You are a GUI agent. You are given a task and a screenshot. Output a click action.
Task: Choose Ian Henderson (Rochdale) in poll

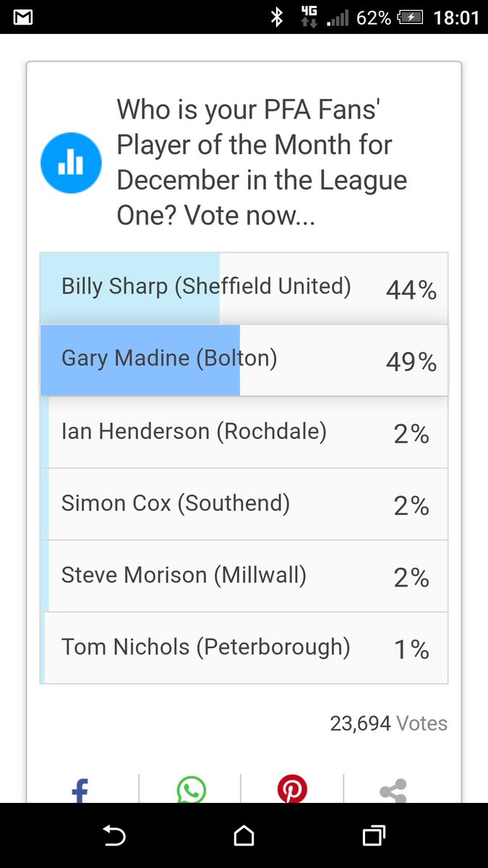[x=244, y=432]
